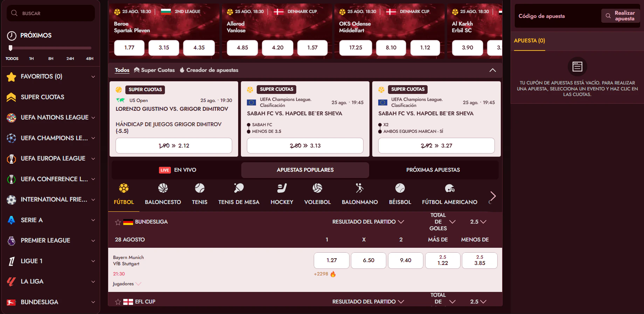Choose the Tenis de mesa icon
Viewport: 644px width, 314px height.
coord(239,188)
